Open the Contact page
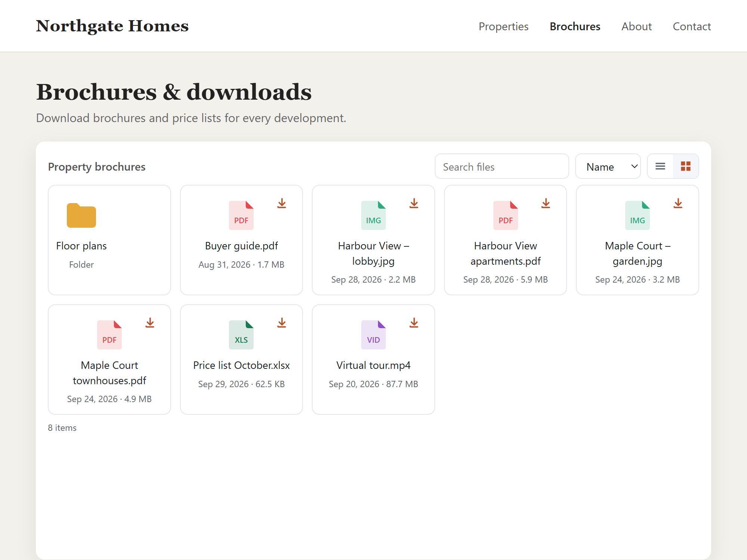 (x=692, y=27)
